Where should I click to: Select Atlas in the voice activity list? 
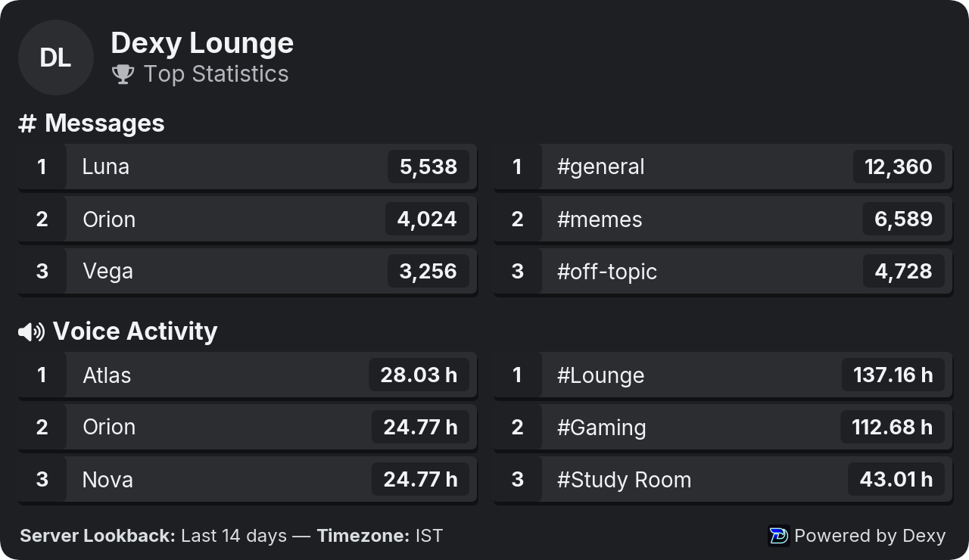[248, 375]
